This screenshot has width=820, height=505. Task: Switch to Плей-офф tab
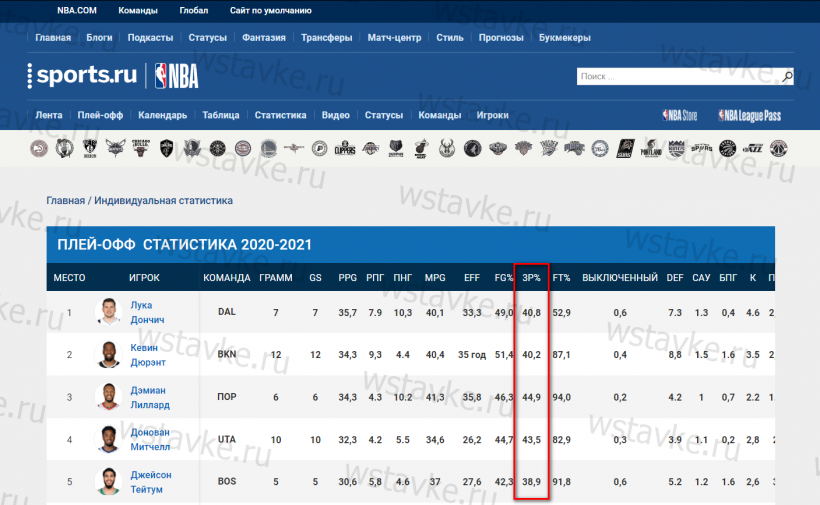coord(100,115)
